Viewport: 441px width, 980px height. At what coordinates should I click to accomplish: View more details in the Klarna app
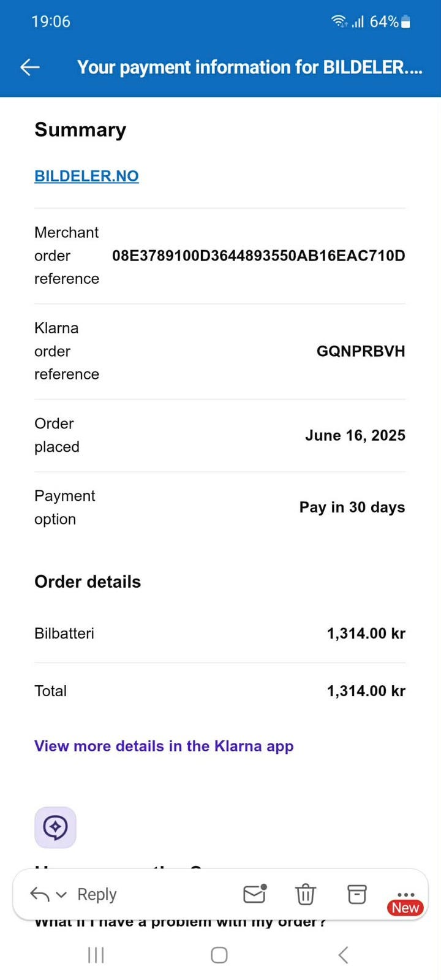[164, 746]
